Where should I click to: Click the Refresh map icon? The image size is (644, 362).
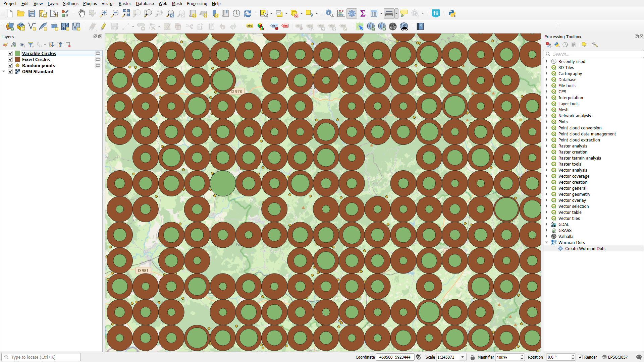coord(248,13)
